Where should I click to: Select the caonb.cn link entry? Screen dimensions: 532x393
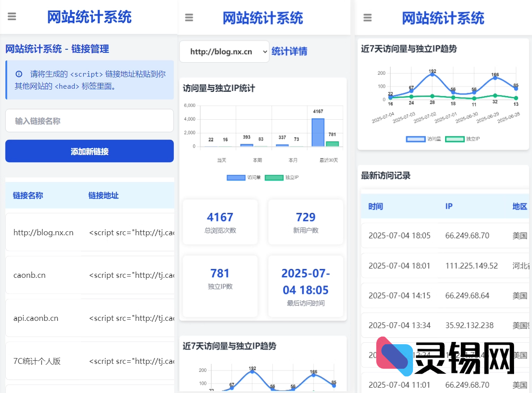pos(30,275)
